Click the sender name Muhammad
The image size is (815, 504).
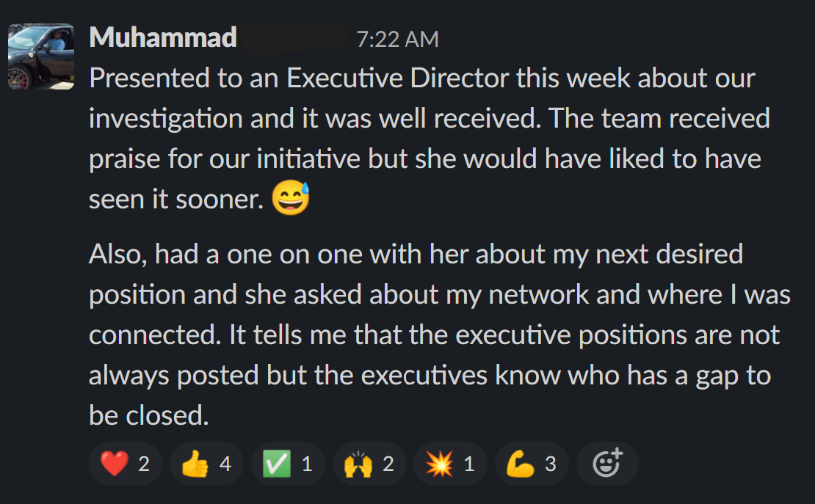pos(163,37)
